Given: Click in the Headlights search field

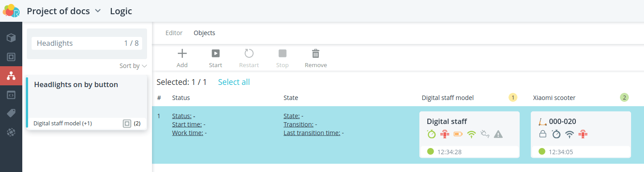Looking at the screenshot, I should pyautogui.click(x=87, y=44).
